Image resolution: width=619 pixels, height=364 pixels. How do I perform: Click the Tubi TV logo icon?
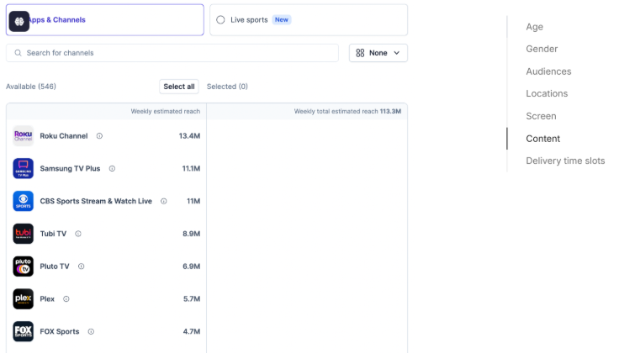pos(23,234)
